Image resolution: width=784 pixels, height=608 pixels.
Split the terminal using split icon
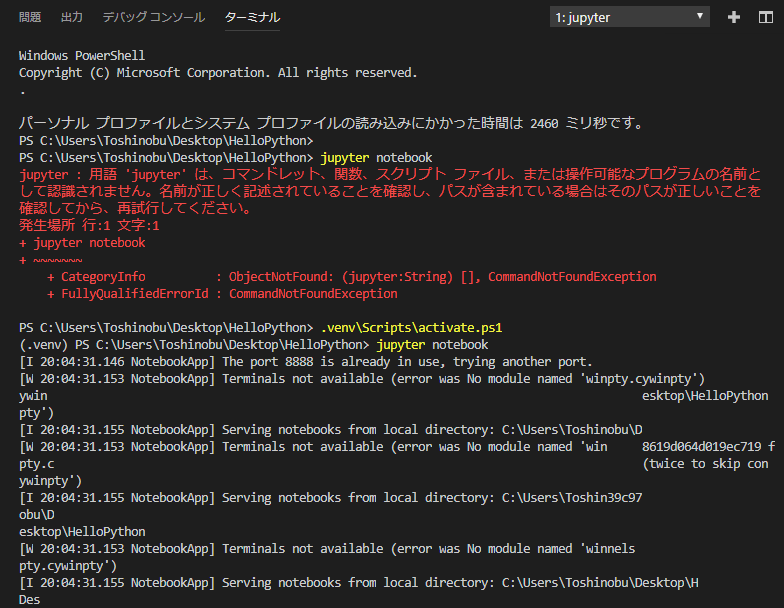pyautogui.click(x=766, y=18)
